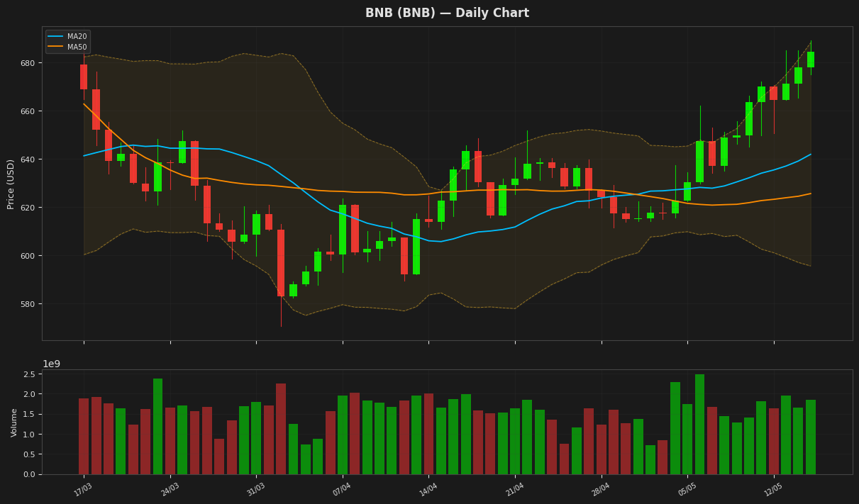Click the 14/04 date label
The height and width of the screenshot is (504, 859).
(x=428, y=489)
